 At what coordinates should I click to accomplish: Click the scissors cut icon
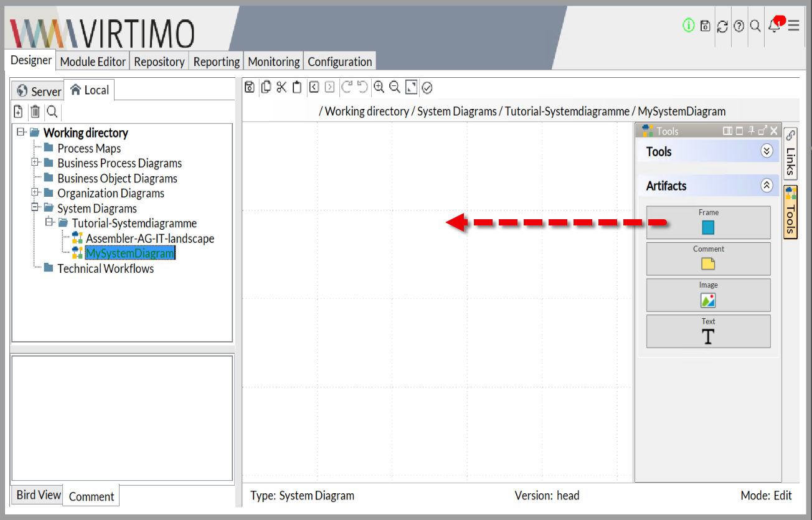pyautogui.click(x=281, y=88)
